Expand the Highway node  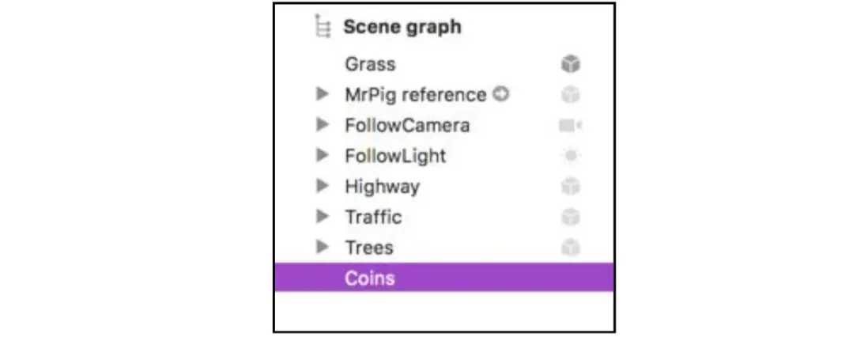322,187
